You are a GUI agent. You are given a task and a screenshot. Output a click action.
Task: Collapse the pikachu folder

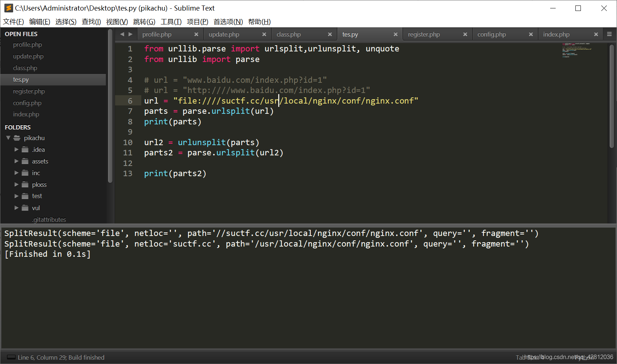tap(8, 138)
